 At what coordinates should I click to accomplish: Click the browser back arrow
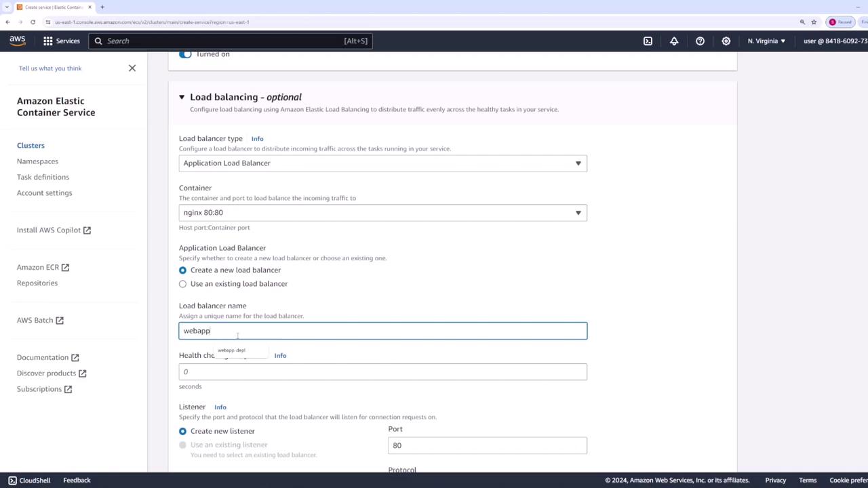point(7,22)
